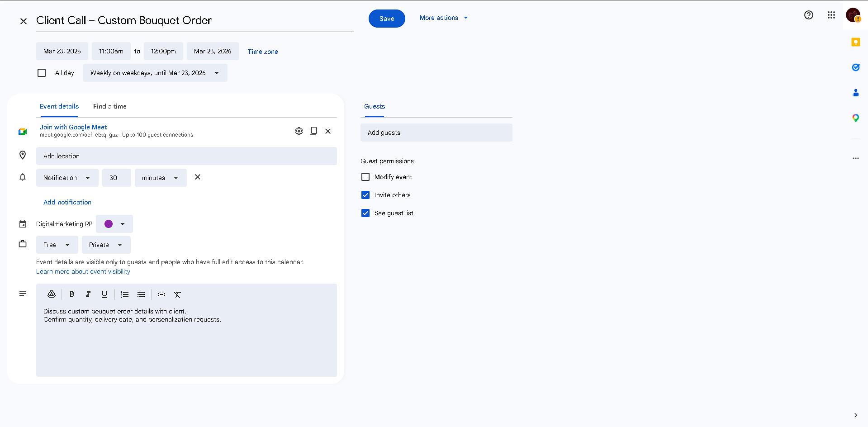This screenshot has width=868, height=427.
Task: Add Google Drive attachment to description
Action: click(x=52, y=294)
